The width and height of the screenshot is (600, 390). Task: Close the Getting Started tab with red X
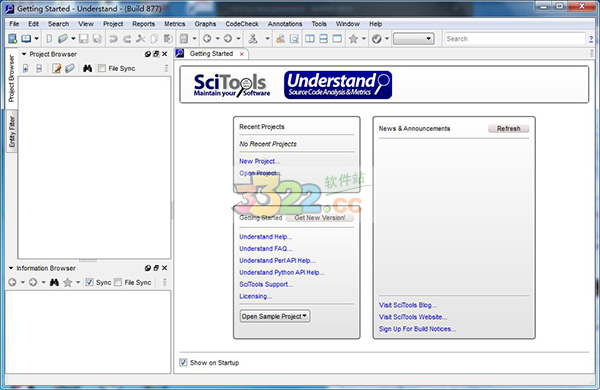click(x=241, y=54)
